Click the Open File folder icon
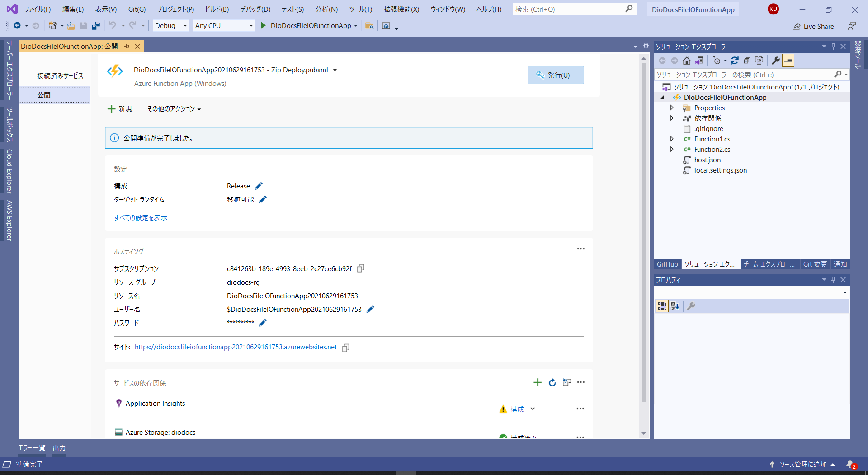Image resolution: width=868 pixels, height=475 pixels. [x=71, y=26]
